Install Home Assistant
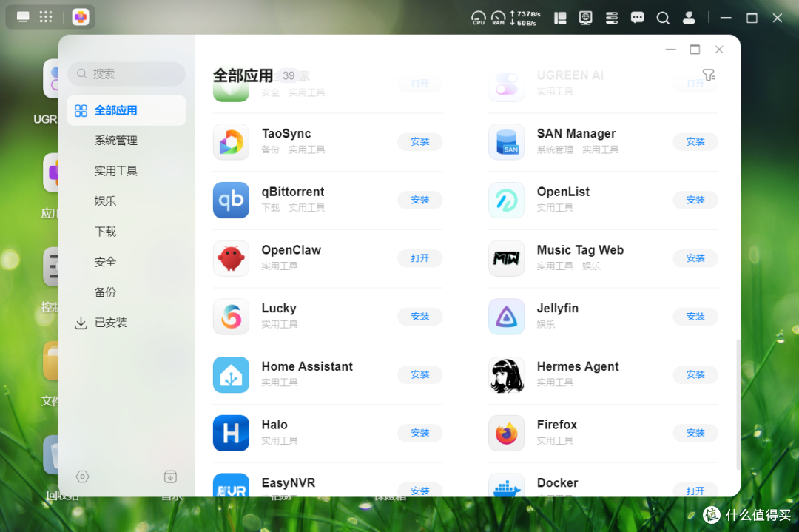 pyautogui.click(x=420, y=374)
